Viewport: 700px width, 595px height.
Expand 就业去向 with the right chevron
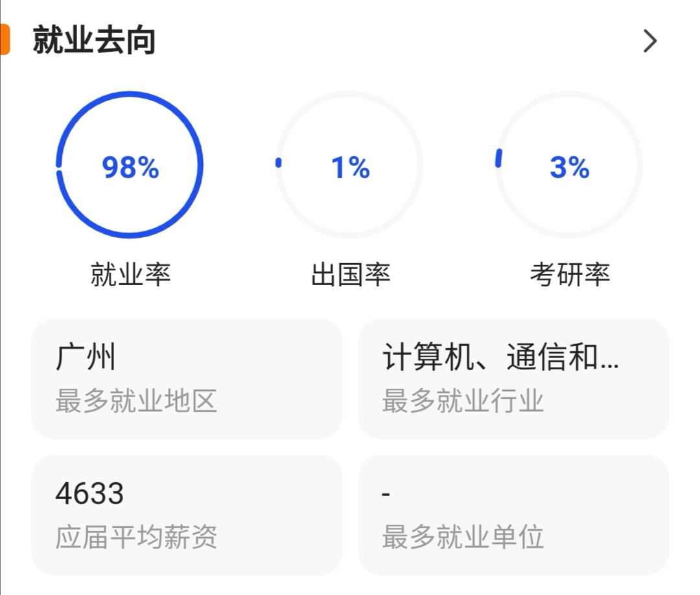click(650, 41)
